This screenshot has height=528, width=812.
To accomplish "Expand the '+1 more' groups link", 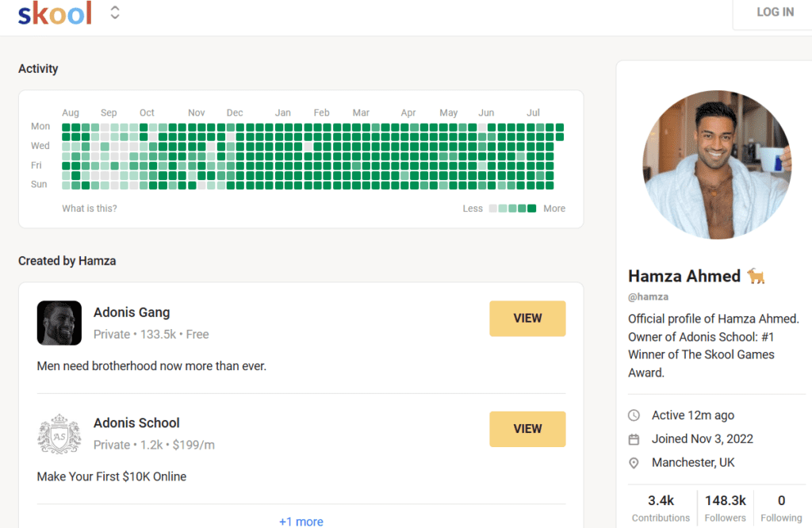I will click(x=301, y=522).
